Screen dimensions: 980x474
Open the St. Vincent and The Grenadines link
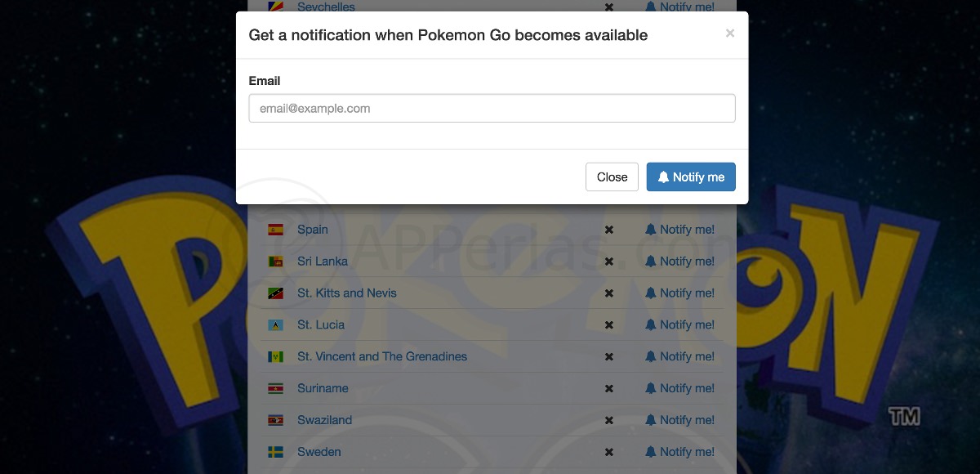pyautogui.click(x=382, y=357)
